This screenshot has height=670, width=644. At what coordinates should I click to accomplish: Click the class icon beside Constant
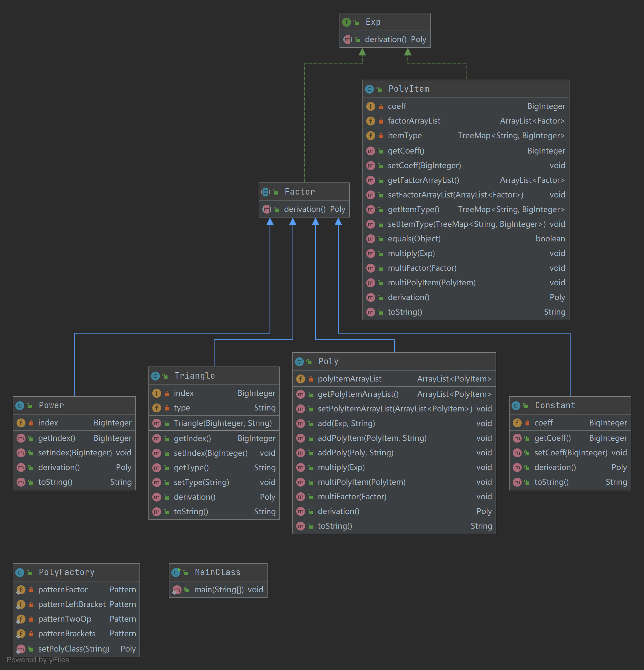pos(516,406)
